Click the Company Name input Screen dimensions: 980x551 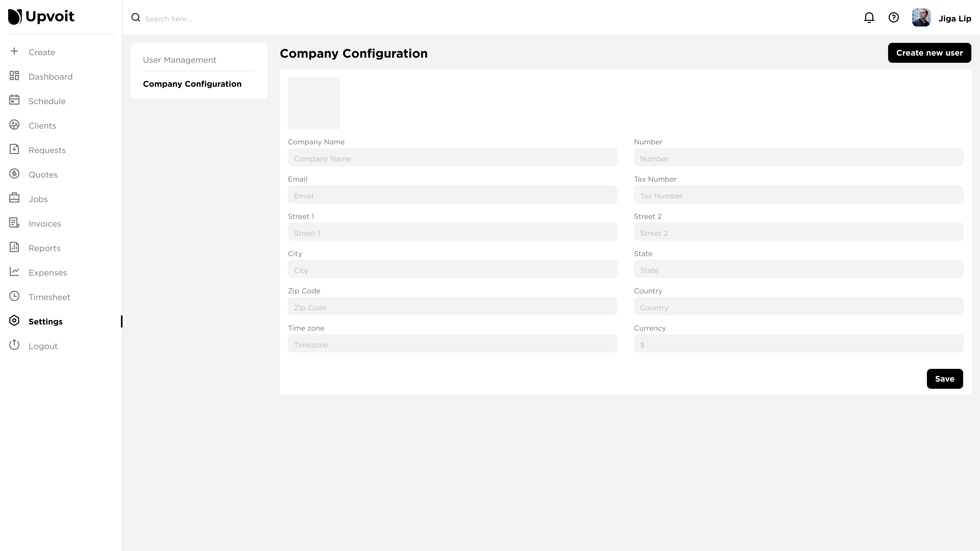(x=453, y=157)
